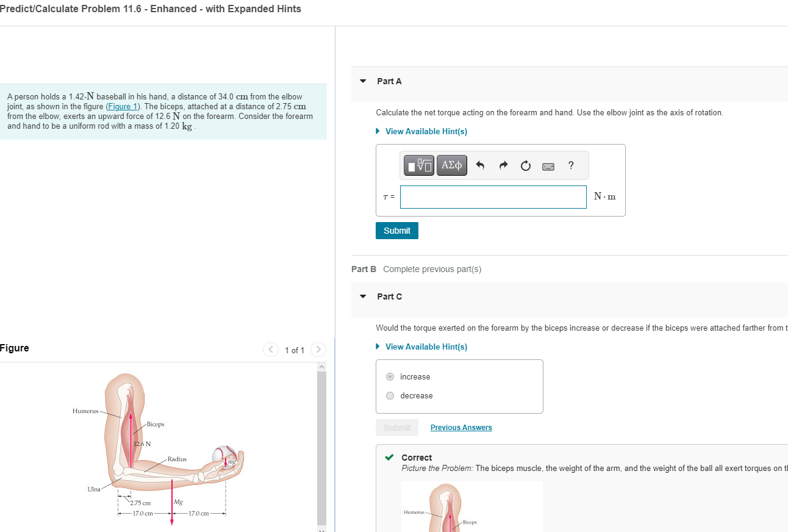Click the torque answer input field

tap(493, 196)
